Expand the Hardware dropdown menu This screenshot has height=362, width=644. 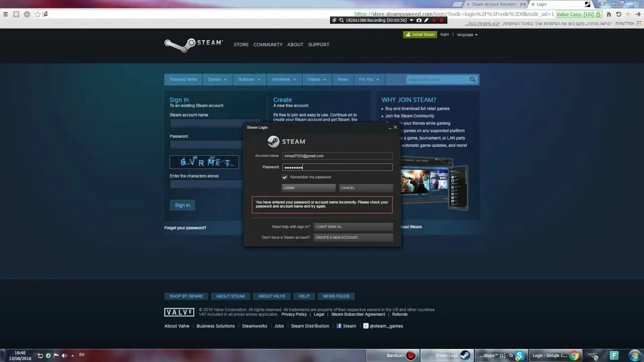pyautogui.click(x=284, y=79)
